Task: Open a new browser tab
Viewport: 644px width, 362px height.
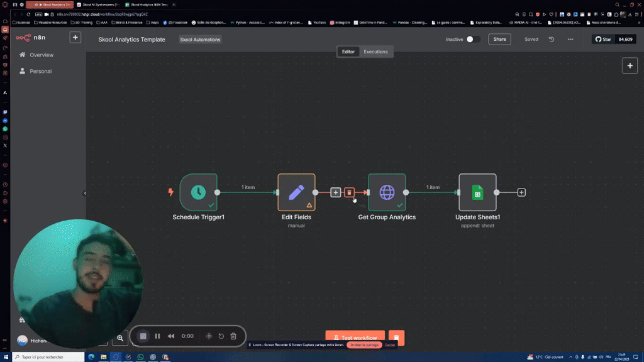Action: click(174, 4)
